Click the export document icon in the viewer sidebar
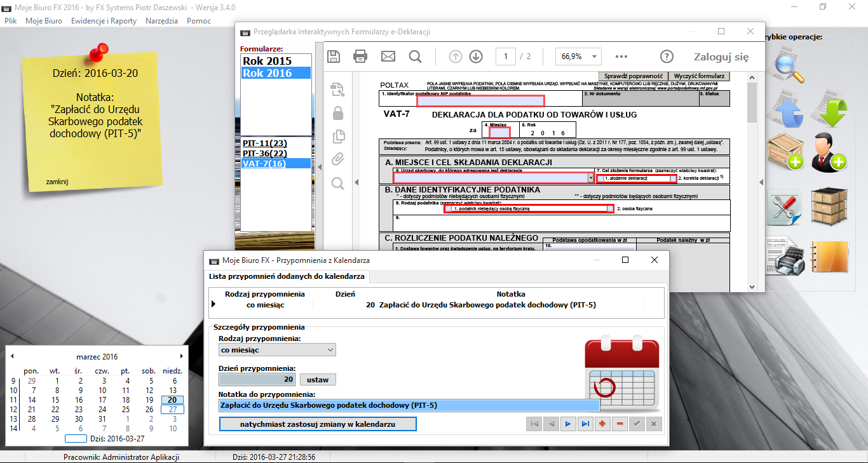 click(x=337, y=90)
